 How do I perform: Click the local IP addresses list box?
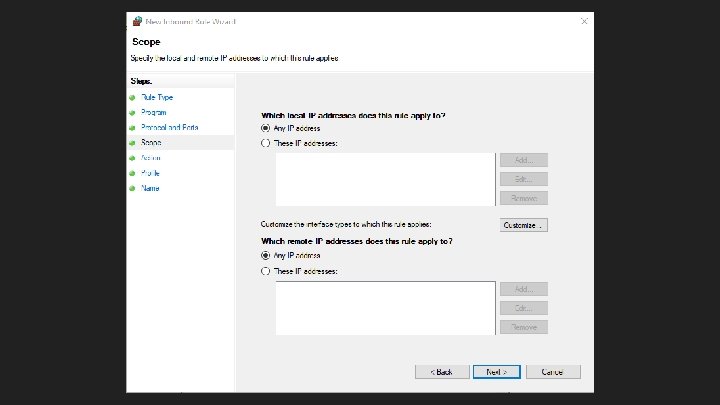[x=385, y=179]
